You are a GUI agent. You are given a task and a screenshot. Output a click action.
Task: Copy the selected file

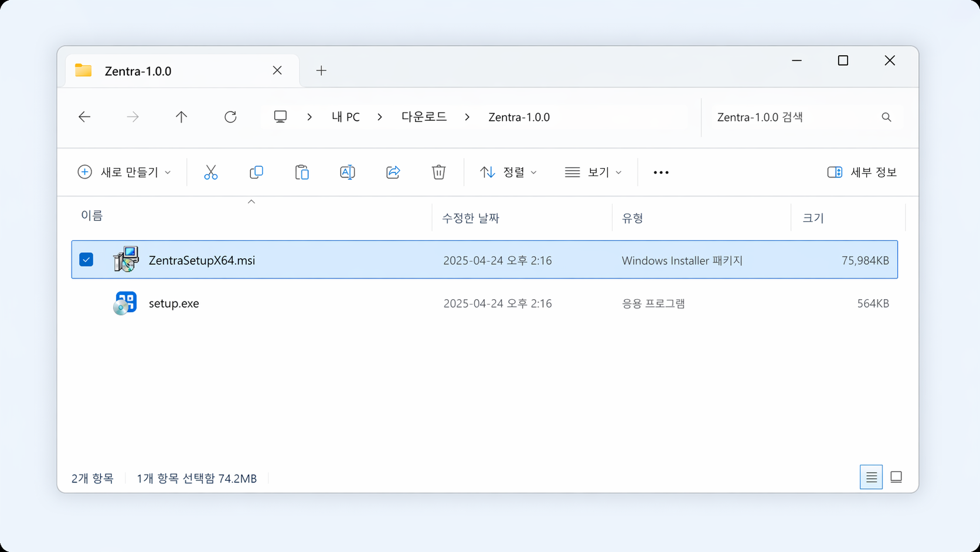click(x=256, y=172)
